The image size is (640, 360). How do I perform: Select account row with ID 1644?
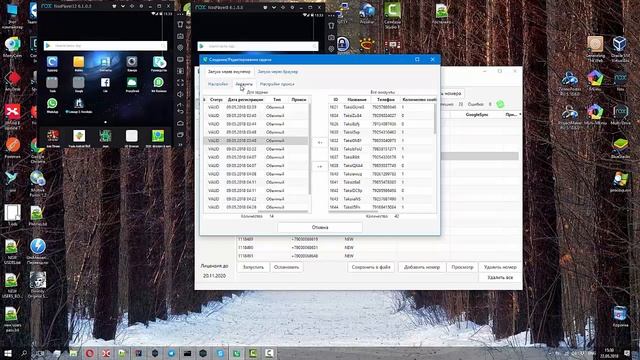pyautogui.click(x=381, y=207)
